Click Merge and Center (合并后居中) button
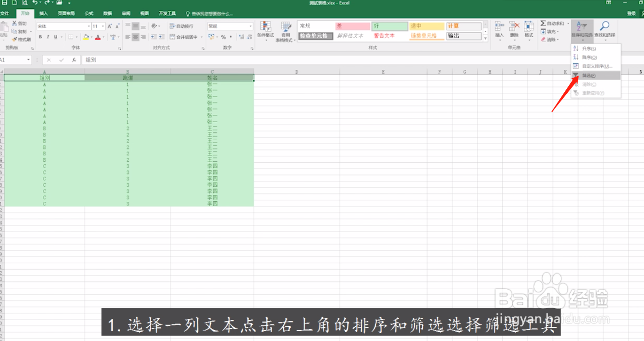Viewport: 644px width, 341px height. point(184,37)
